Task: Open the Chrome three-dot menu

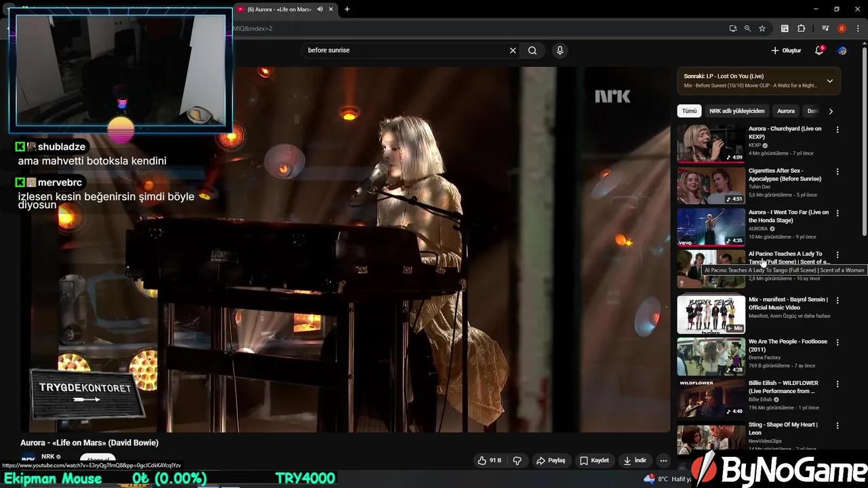Action: [x=858, y=28]
